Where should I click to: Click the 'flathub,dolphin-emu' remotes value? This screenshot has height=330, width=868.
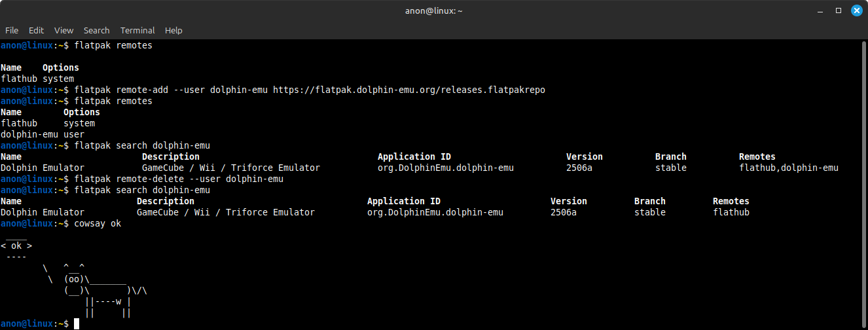coord(789,168)
